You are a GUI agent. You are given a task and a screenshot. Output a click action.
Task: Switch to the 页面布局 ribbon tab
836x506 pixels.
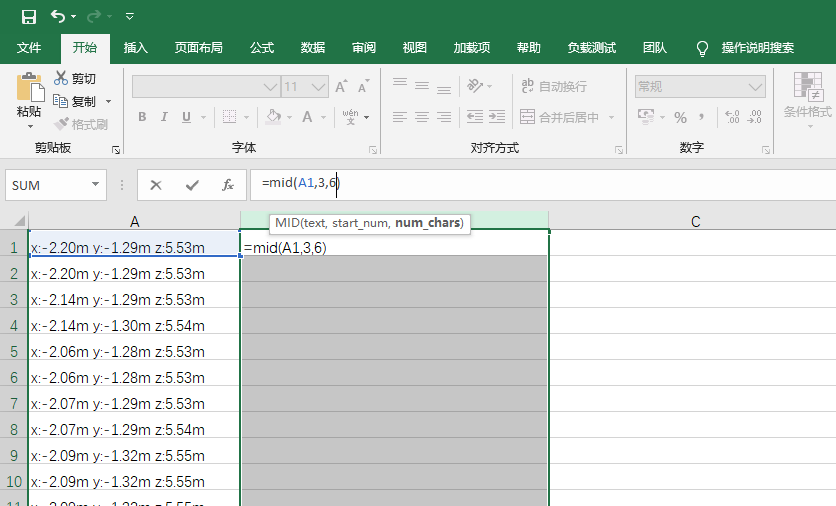pos(198,48)
